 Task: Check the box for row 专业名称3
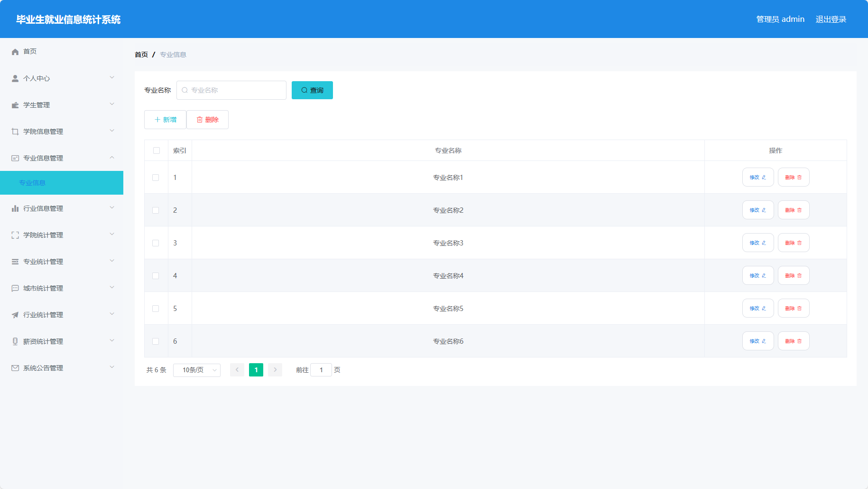pyautogui.click(x=156, y=243)
